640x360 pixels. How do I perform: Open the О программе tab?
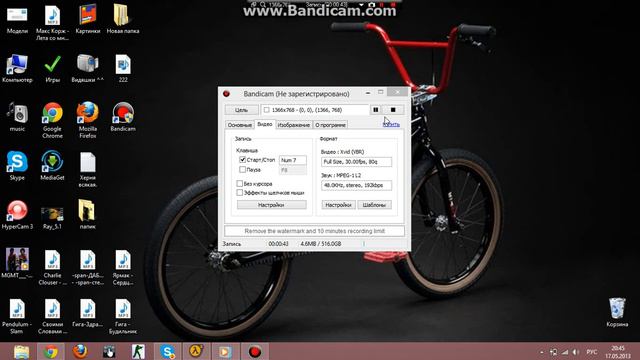coord(331,125)
